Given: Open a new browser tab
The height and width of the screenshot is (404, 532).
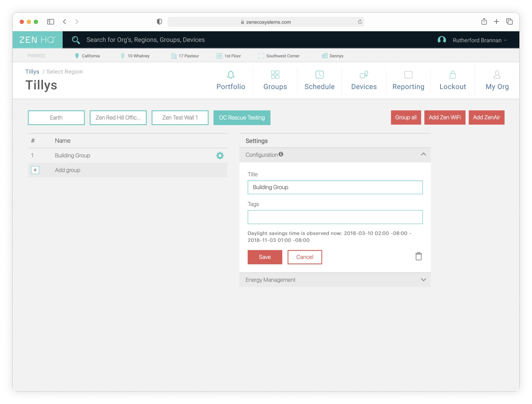Looking at the screenshot, I should 496,21.
